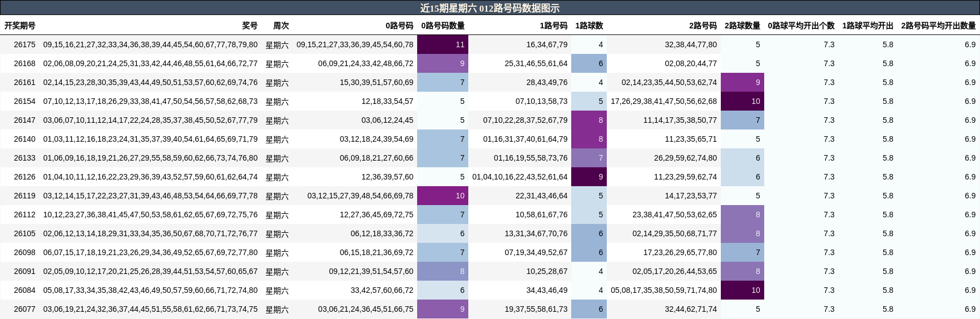This screenshot has width=980, height=319.
Task: Click the 5.8 value in row 26126
Action: pyautogui.click(x=888, y=177)
